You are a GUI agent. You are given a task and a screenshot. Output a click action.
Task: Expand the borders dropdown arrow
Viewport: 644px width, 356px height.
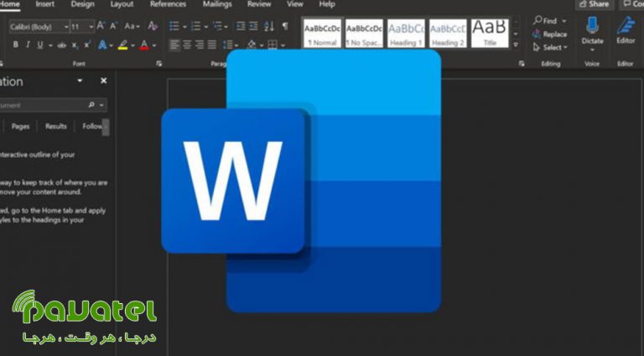coord(283,45)
